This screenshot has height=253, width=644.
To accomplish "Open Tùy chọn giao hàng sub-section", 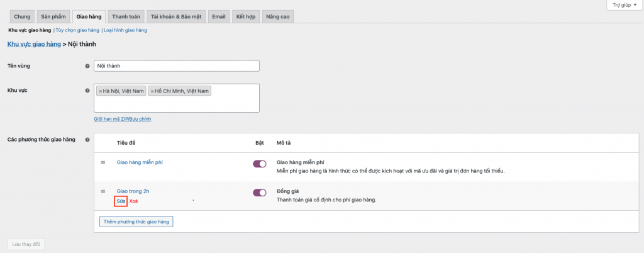I will pos(77,30).
